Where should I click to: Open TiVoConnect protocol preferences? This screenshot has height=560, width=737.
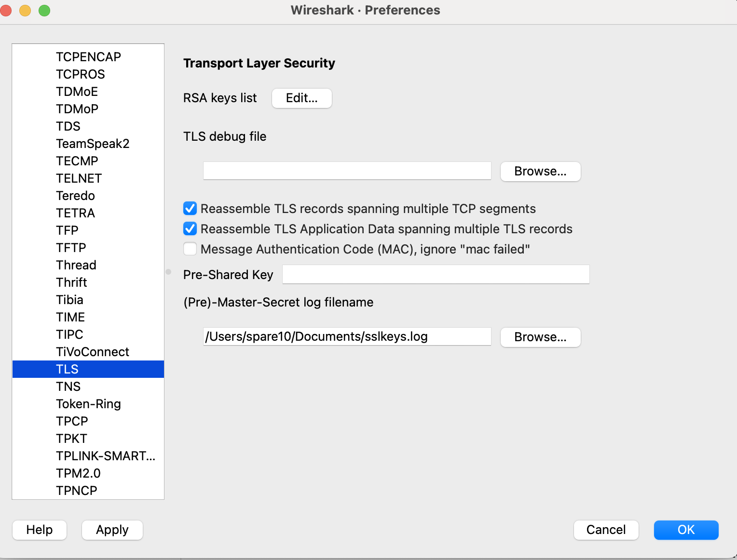88,352
